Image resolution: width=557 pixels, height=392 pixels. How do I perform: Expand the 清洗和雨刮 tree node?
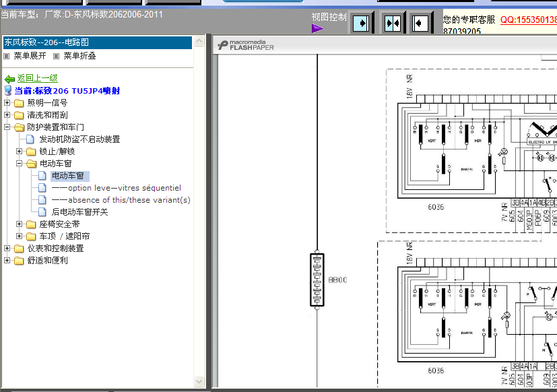point(7,115)
